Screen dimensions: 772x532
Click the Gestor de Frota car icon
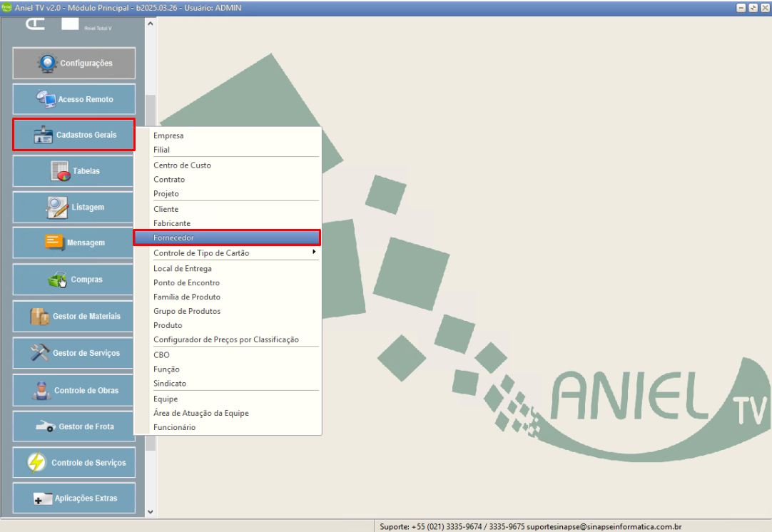pos(46,426)
